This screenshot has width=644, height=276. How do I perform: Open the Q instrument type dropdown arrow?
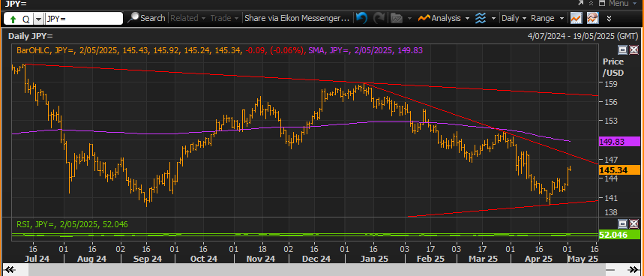38,19
